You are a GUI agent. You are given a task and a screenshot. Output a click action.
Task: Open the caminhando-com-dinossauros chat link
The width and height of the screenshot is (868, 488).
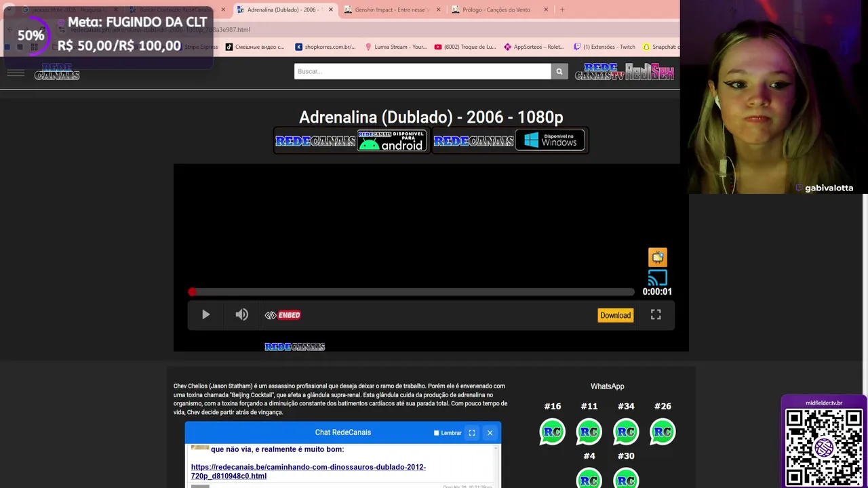tap(309, 471)
